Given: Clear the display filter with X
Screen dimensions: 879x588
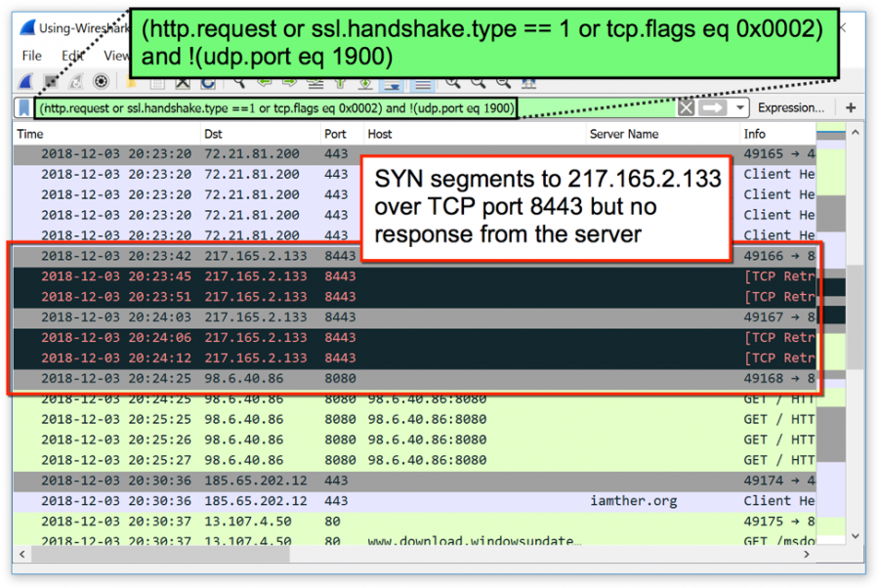Looking at the screenshot, I should click(687, 107).
